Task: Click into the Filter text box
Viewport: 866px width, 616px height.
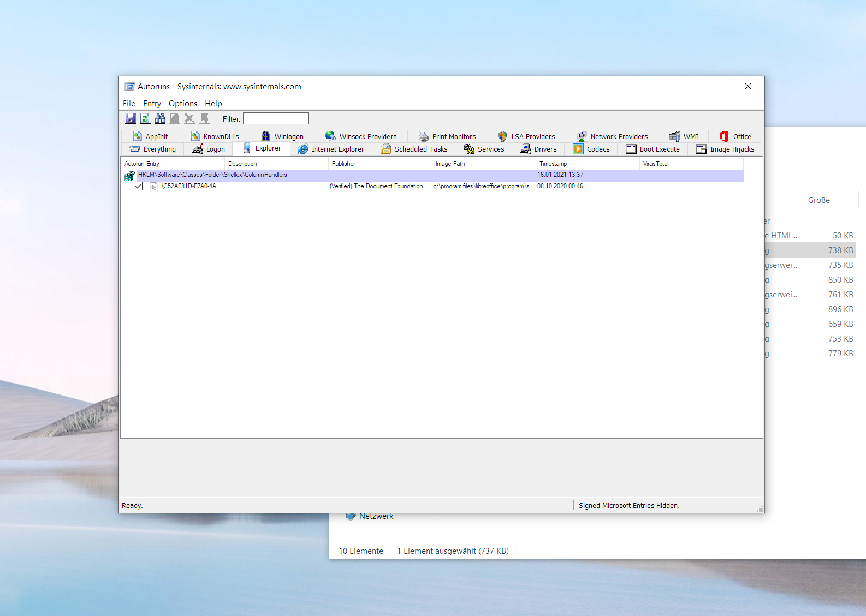Action: [x=276, y=118]
